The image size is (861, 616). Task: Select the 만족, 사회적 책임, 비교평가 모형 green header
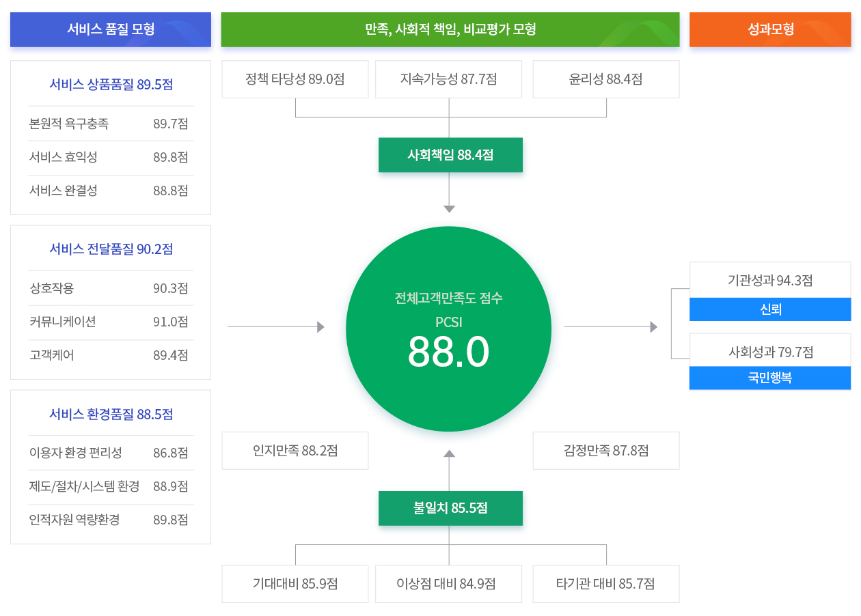coord(450,29)
